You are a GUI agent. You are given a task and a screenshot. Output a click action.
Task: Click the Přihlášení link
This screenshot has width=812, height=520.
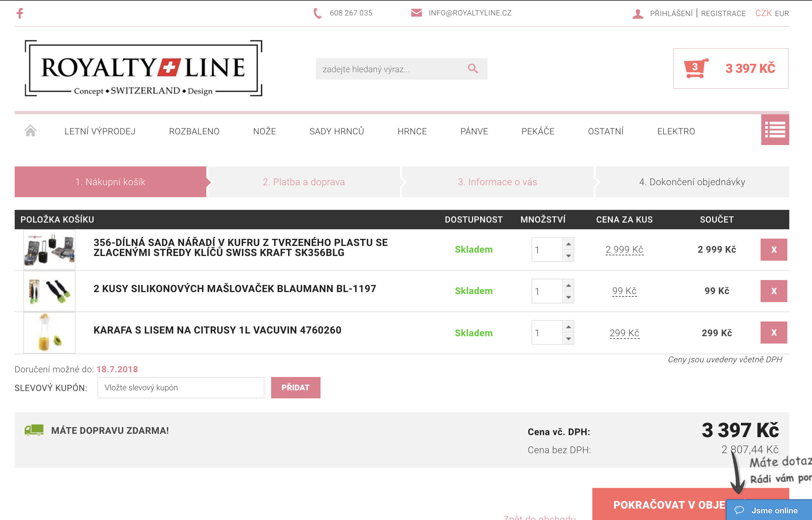[671, 13]
